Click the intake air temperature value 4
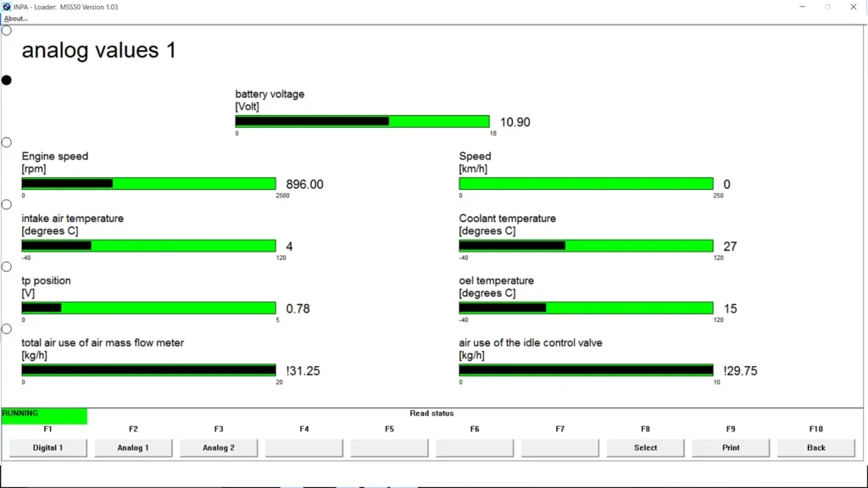This screenshot has height=488, width=868. coord(289,247)
